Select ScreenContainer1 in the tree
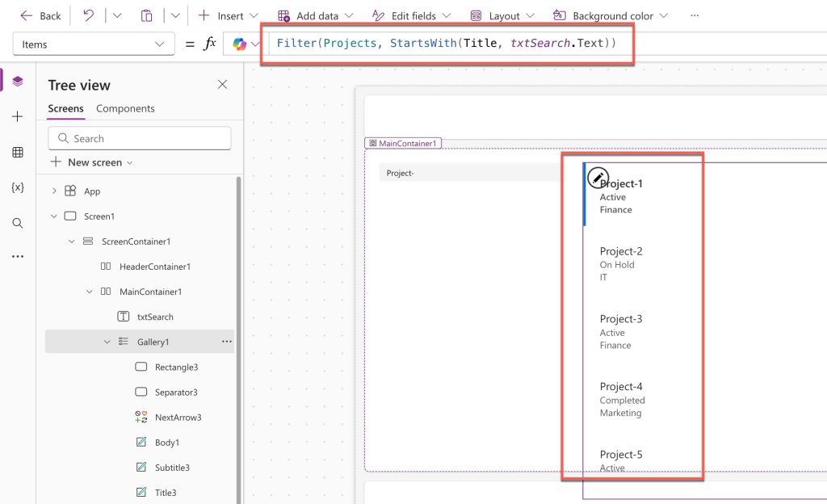Viewport: 827px width, 504px height. coord(136,241)
